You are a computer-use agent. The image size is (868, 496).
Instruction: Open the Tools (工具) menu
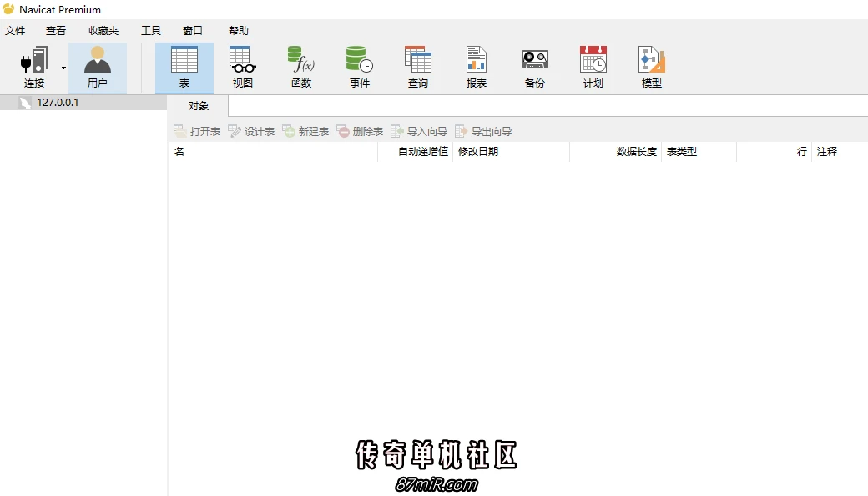(x=150, y=30)
